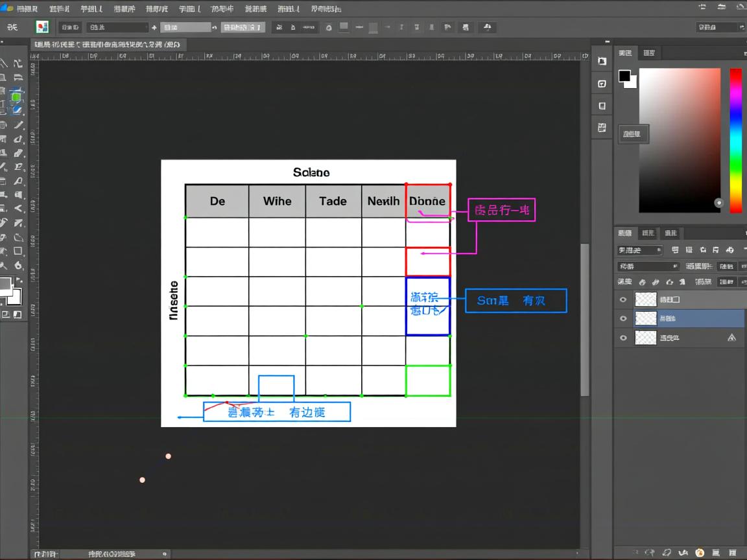Open the second collapsed panel icon beside Color panel
This screenshot has width=747, height=560.
602,84
